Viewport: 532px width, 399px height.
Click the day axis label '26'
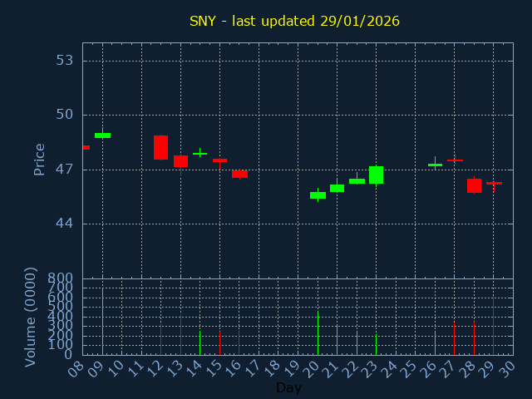tap(429, 369)
